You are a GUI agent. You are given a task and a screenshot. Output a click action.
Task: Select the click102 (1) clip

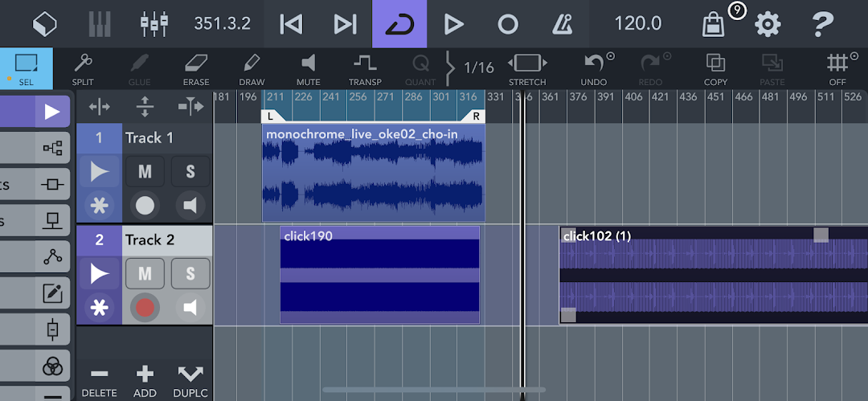coord(714,275)
